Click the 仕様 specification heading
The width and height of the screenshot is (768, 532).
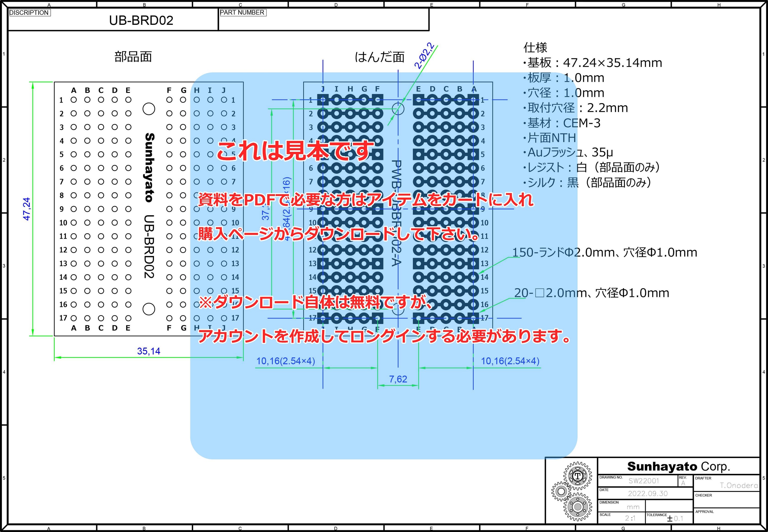[x=535, y=48]
